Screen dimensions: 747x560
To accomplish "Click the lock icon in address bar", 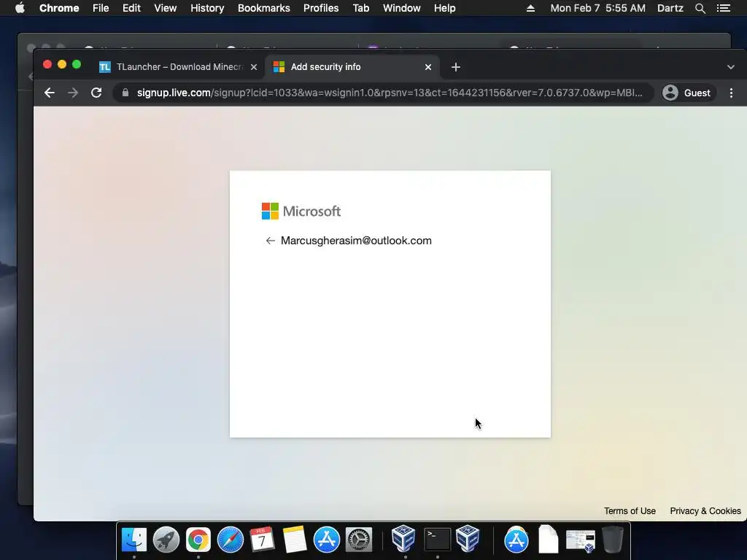I will [x=125, y=93].
